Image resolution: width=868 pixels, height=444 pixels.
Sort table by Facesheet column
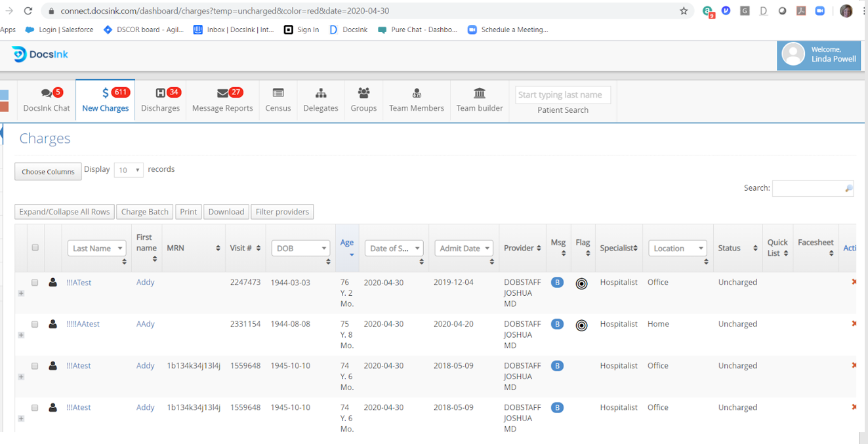tap(816, 247)
